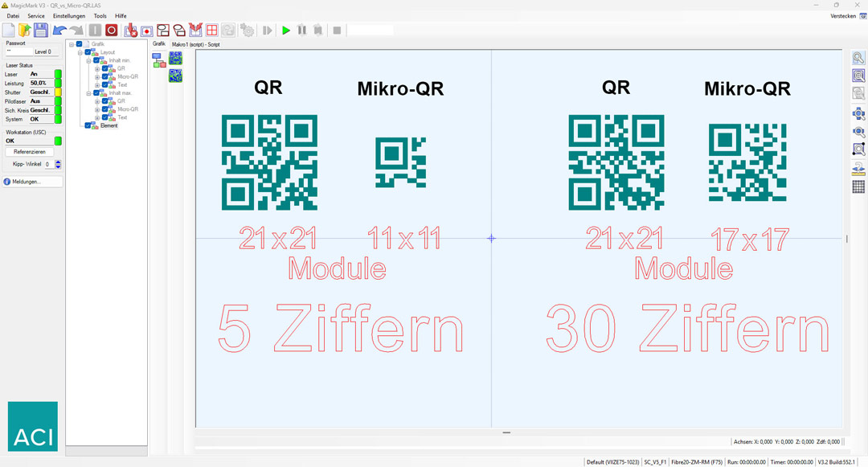The width and height of the screenshot is (868, 467).
Task: Increase the Kipp-Winkel value with stepper
Action: click(x=58, y=162)
